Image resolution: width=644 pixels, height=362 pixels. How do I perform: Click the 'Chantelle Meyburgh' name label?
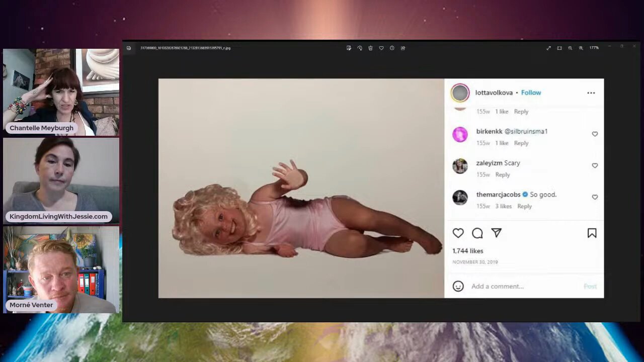[x=41, y=128]
